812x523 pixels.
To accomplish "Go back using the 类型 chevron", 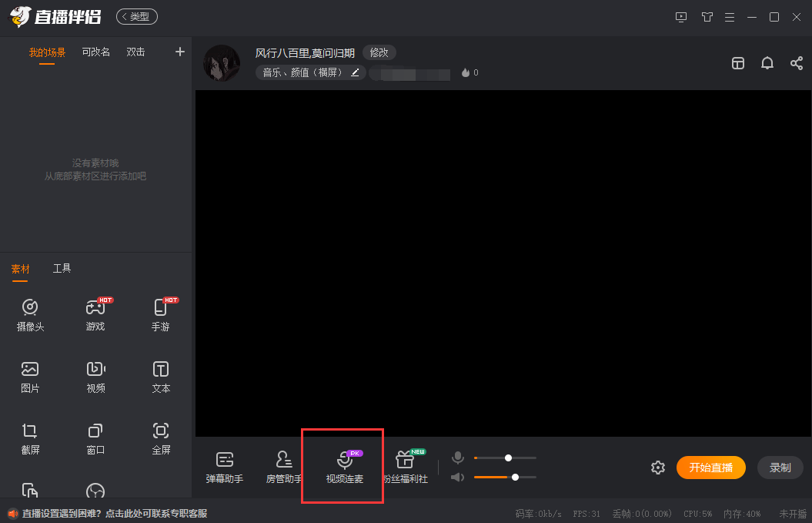I will (136, 15).
